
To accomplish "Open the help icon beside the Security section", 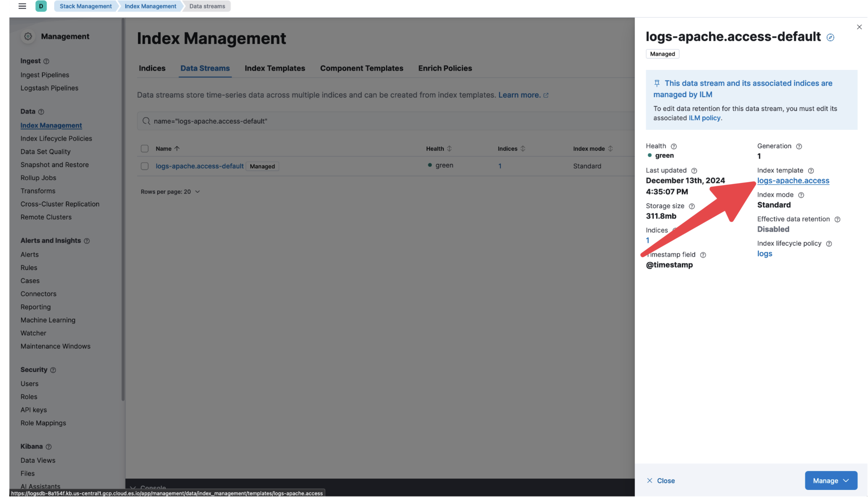I will 53,370.
